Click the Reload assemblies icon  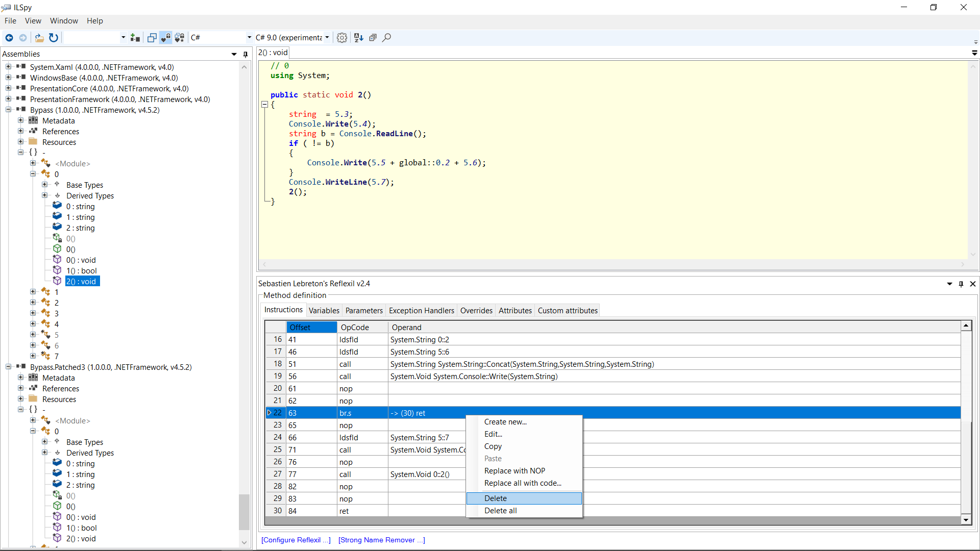pyautogui.click(x=54, y=38)
